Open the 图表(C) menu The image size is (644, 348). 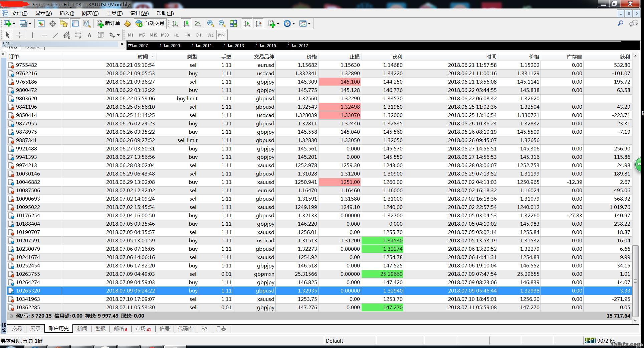coord(90,13)
